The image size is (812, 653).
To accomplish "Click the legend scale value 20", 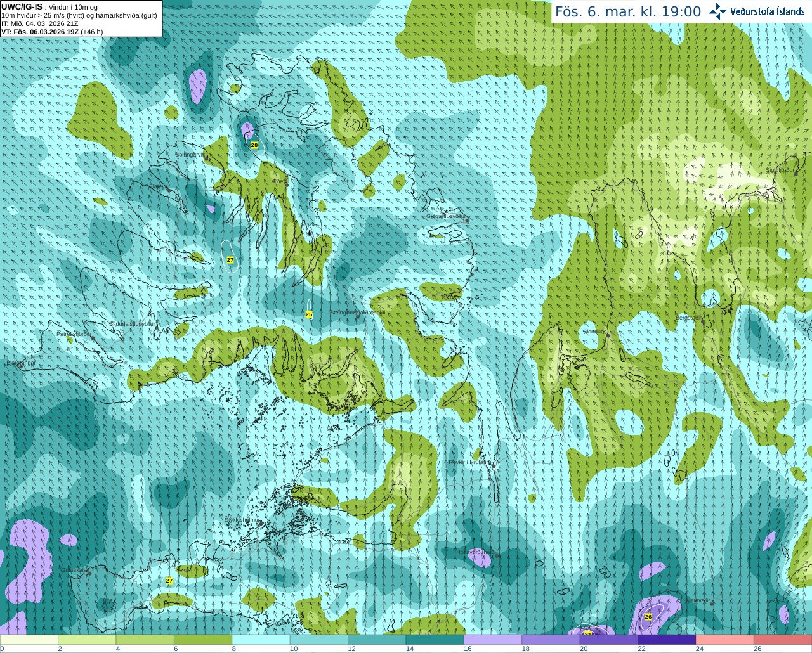I will (x=583, y=649).
